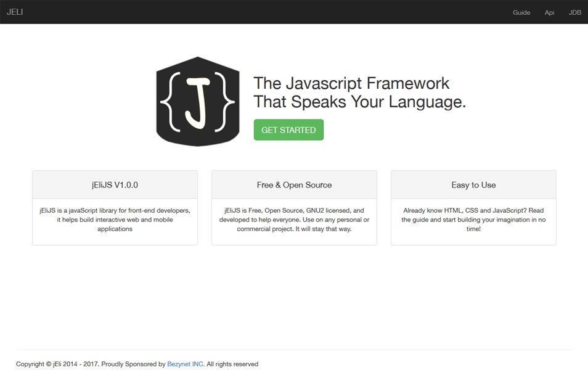Select the jEliJS V1.0.0 panel heading
The width and height of the screenshot is (588, 370).
coord(115,184)
